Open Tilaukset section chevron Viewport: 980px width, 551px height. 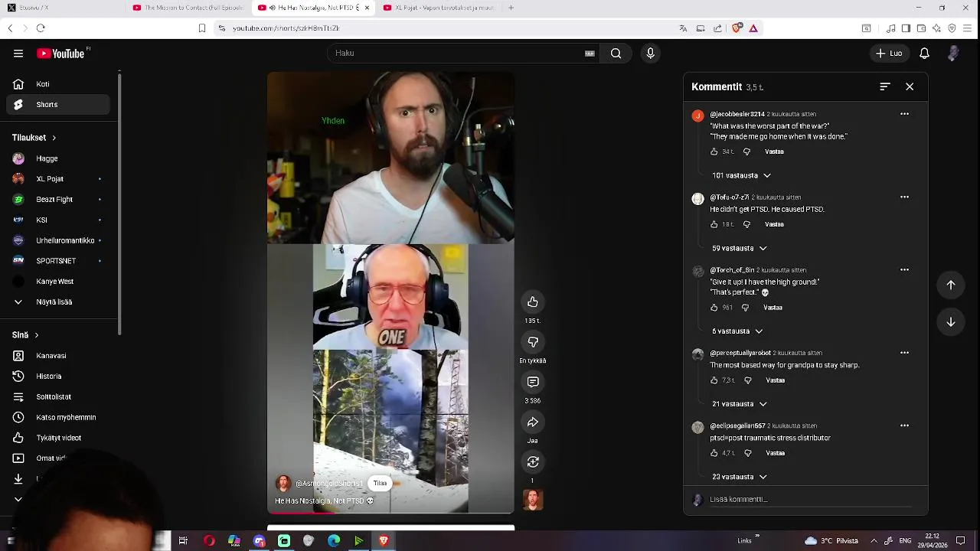point(54,138)
